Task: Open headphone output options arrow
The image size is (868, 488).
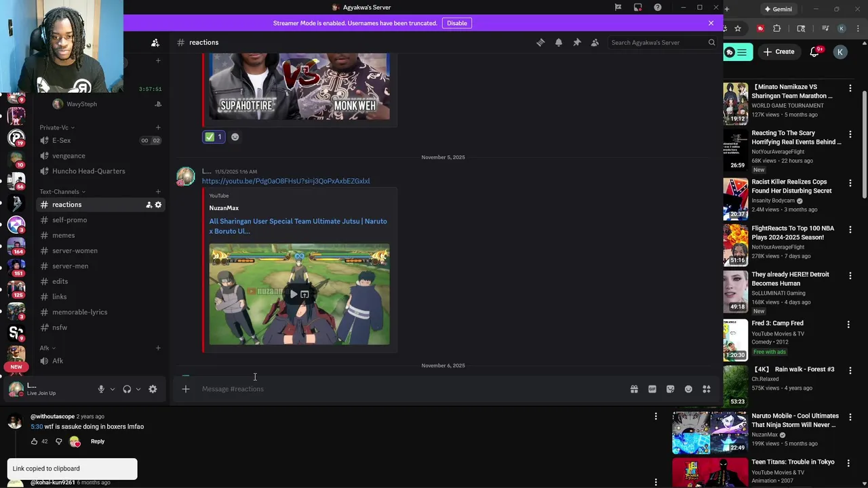Action: pyautogui.click(x=138, y=389)
